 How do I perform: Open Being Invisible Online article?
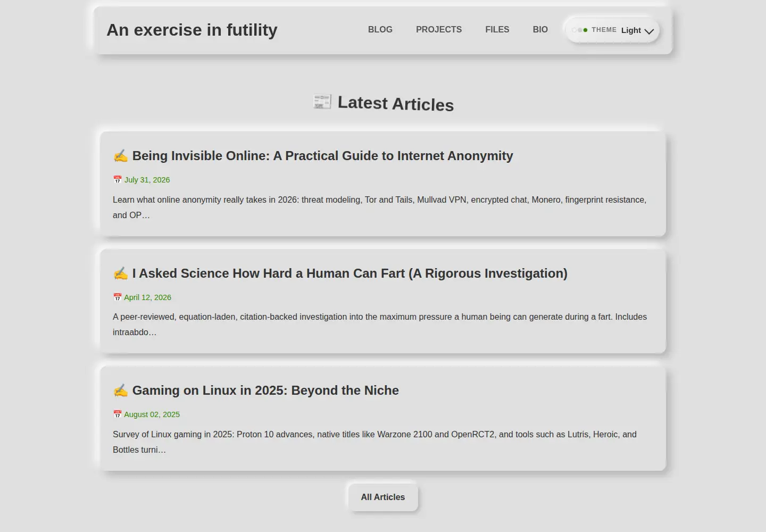pyautogui.click(x=322, y=156)
